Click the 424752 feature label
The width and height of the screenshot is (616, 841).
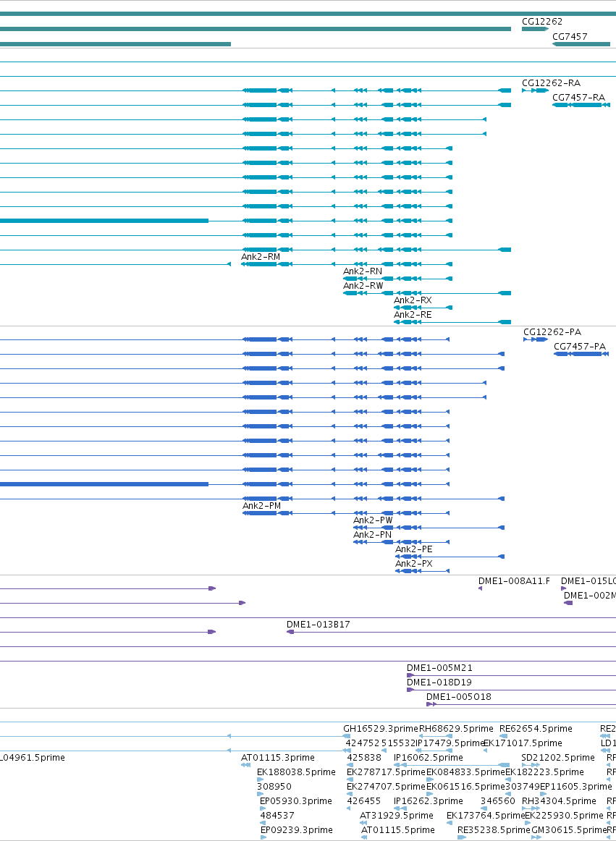pos(362,743)
